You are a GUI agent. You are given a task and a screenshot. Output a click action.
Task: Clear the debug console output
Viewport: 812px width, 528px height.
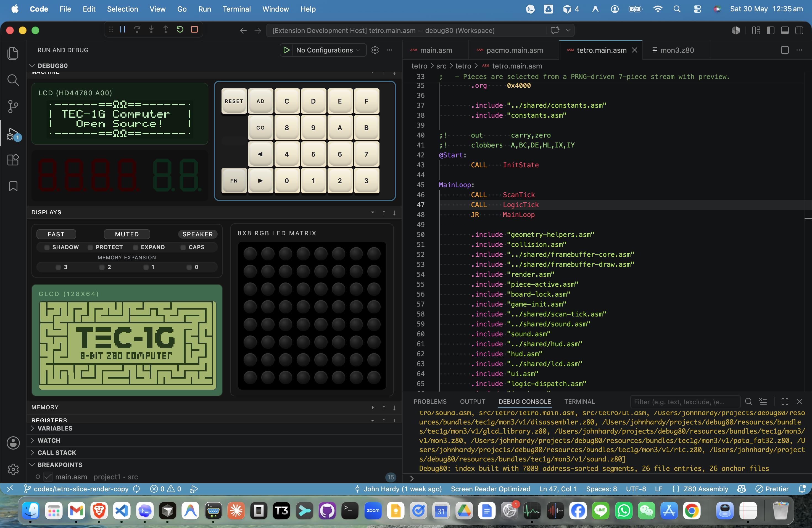tap(763, 402)
